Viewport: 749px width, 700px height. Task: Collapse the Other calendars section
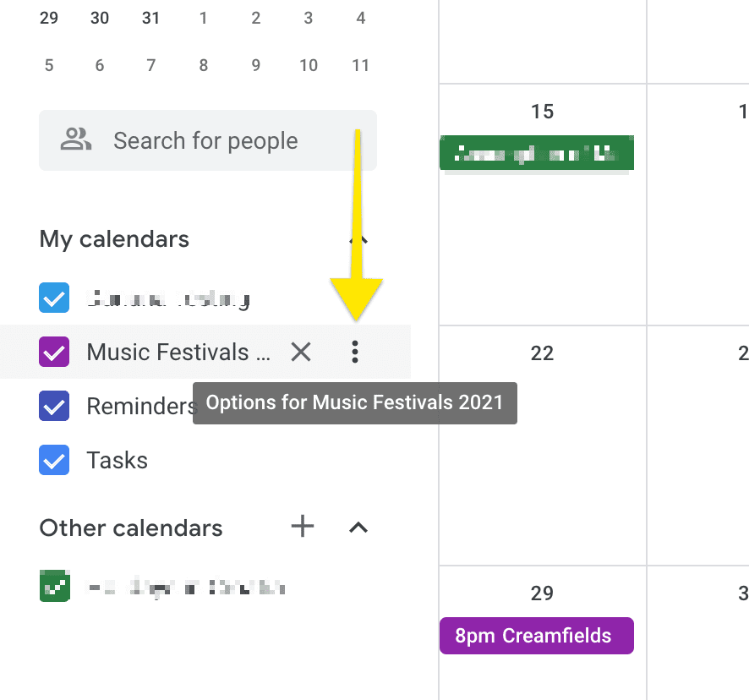(x=358, y=528)
